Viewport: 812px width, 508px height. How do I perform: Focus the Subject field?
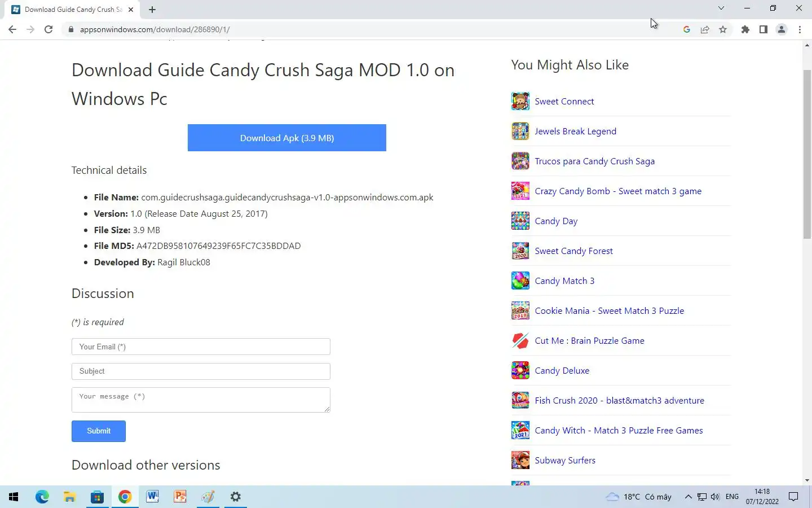click(201, 371)
